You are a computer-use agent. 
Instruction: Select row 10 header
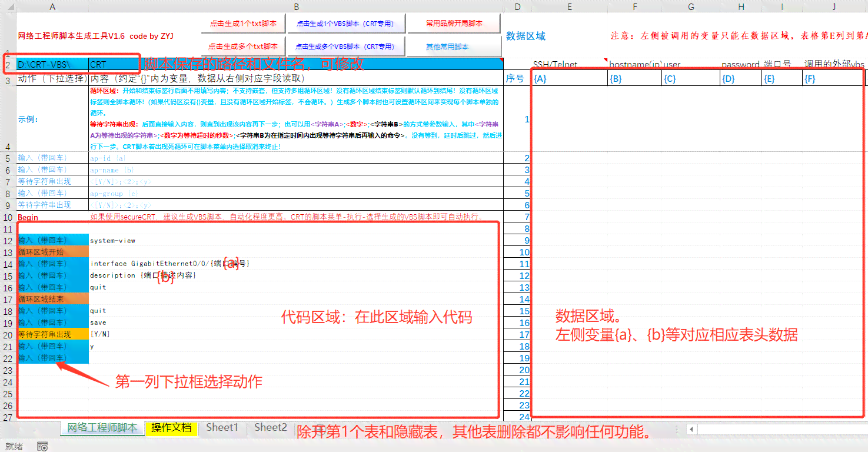click(x=8, y=217)
